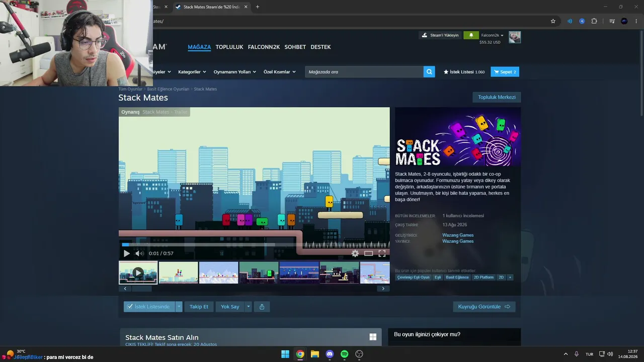Click the Basit Eğlence Oyunları breadcrumb
This screenshot has width=644, height=362.
(168, 89)
